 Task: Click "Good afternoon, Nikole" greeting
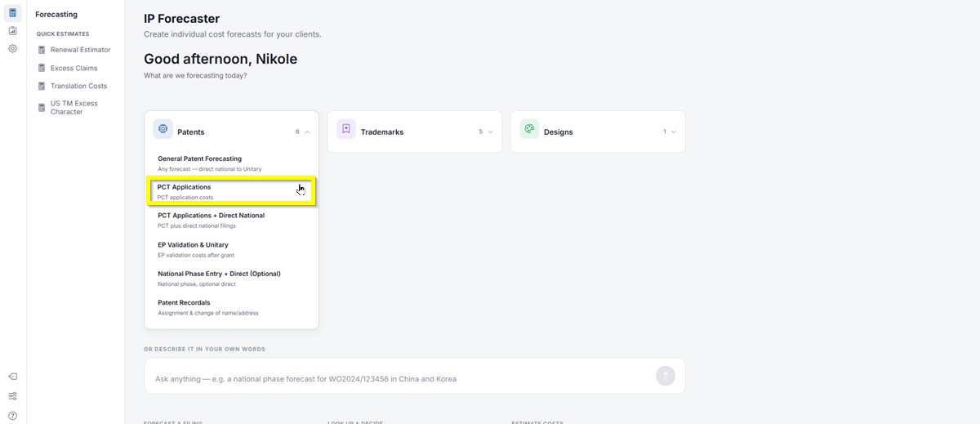[220, 59]
